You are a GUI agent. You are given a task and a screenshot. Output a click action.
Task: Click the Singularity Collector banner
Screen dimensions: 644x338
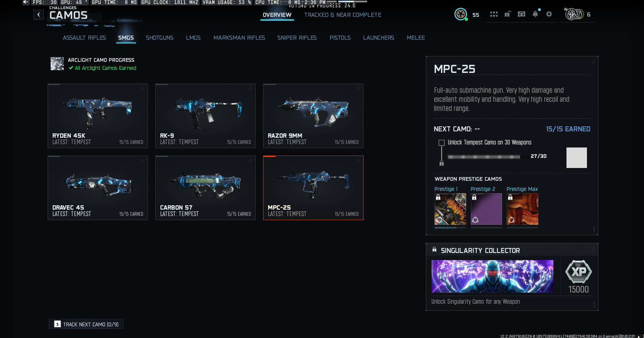click(x=492, y=276)
